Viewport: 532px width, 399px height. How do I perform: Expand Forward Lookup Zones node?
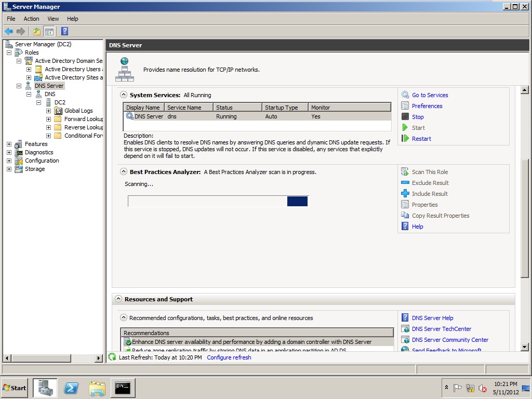tap(48, 119)
